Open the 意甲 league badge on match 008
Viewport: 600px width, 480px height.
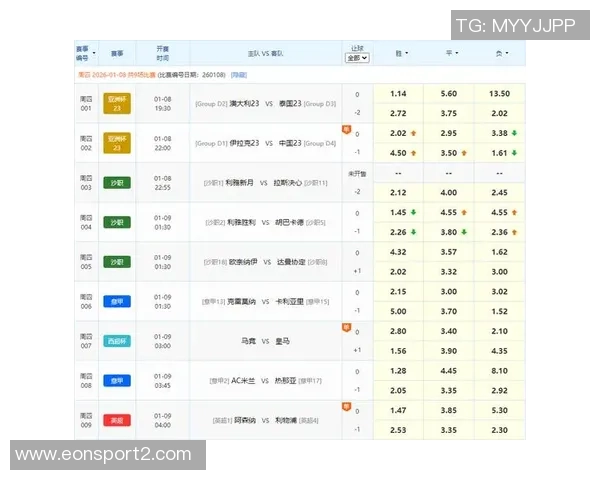coord(117,381)
